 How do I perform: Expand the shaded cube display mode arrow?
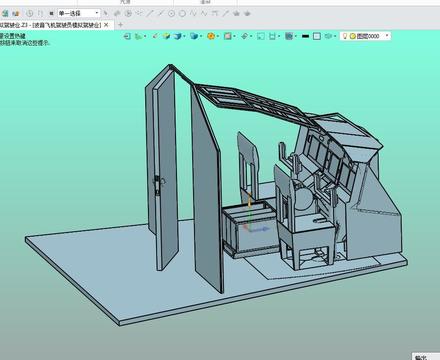[185, 36]
